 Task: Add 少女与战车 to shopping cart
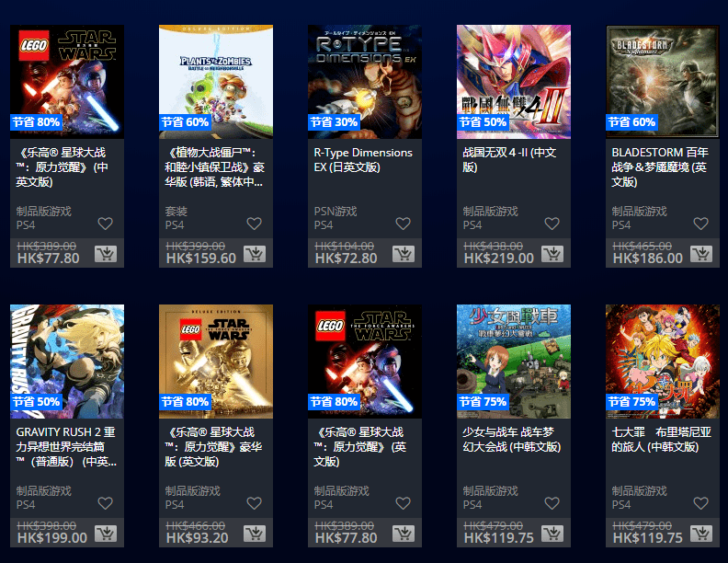point(552,534)
